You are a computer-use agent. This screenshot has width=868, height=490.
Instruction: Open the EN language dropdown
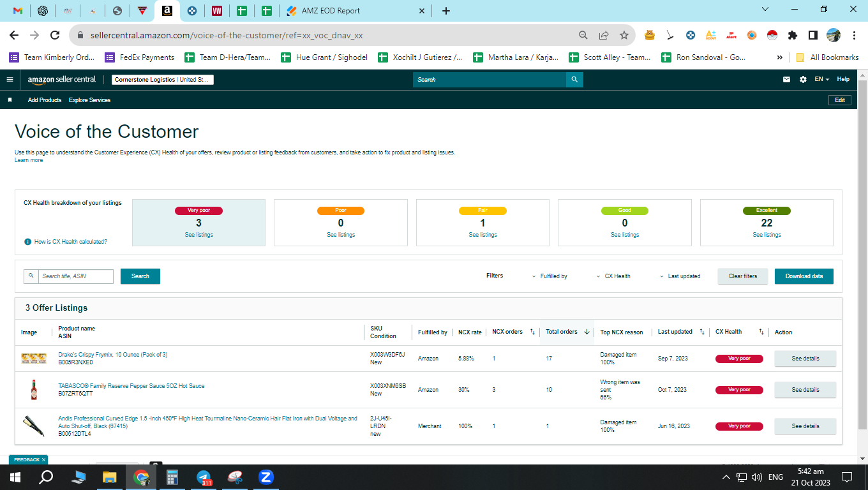point(822,80)
